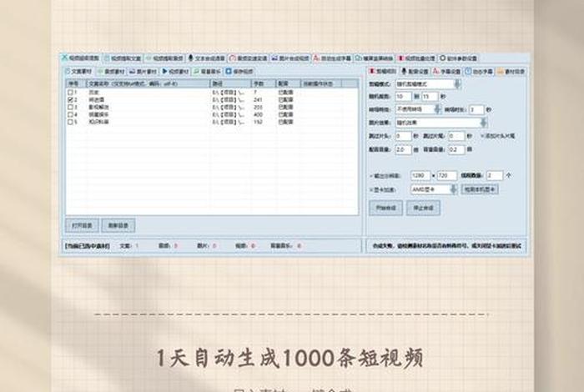Click the transition duration seconds field
This screenshot has width=584, height=392.
476,110
